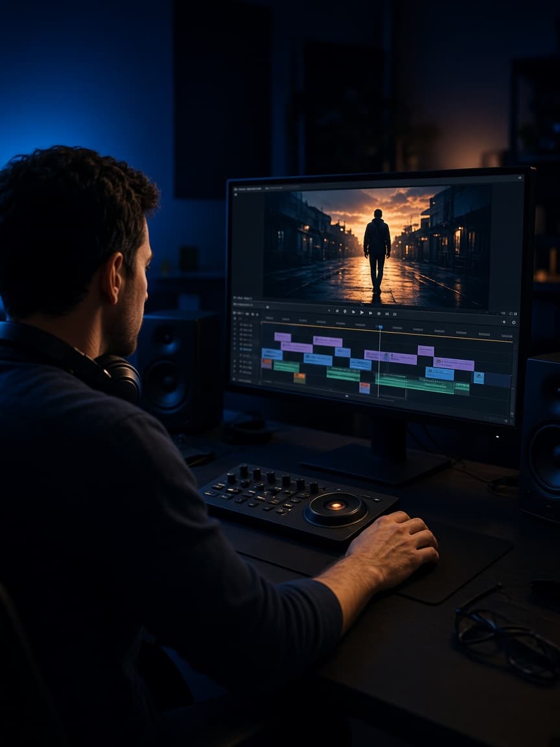Select the long purple clip at the timeline's right side
Image resolution: width=560 pixels, height=747 pixels.
pyautogui.click(x=453, y=364)
